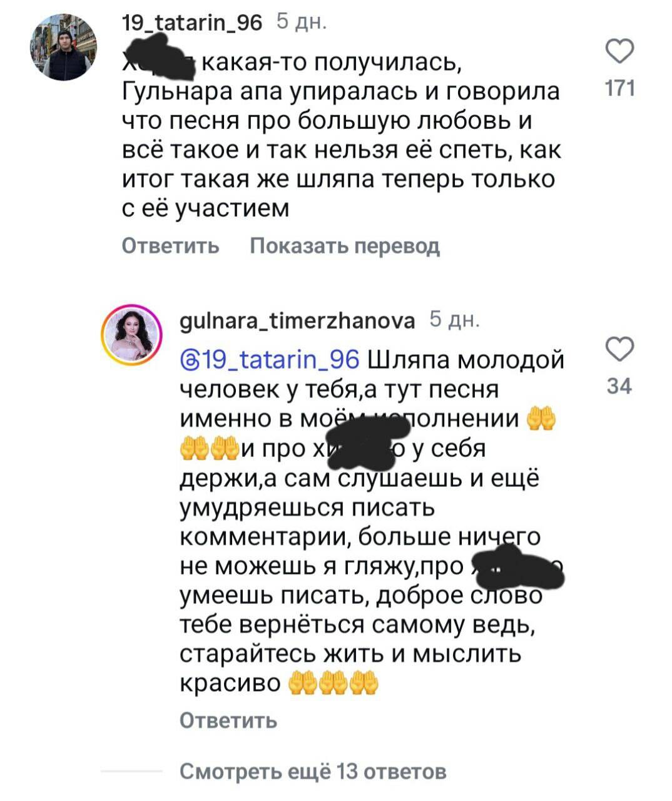Open 19_tatarin_96's profile picture
Screen dimensions: 672x801
[x=65, y=48]
